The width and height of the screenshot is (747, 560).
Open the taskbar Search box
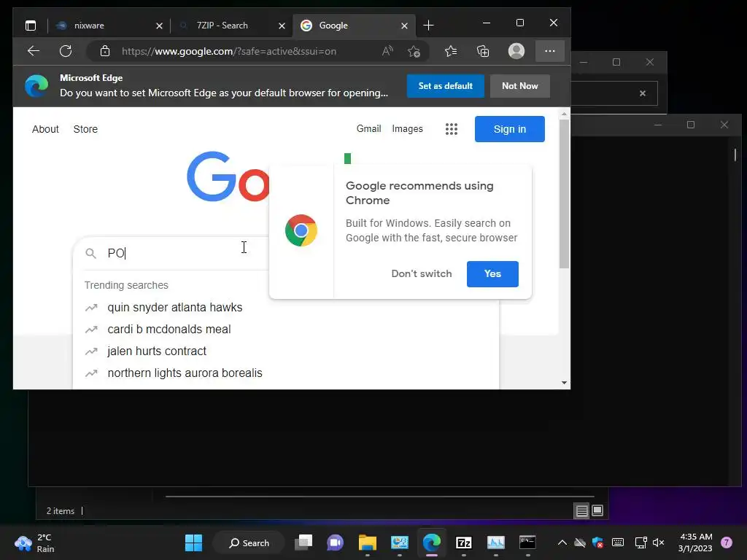249,542
